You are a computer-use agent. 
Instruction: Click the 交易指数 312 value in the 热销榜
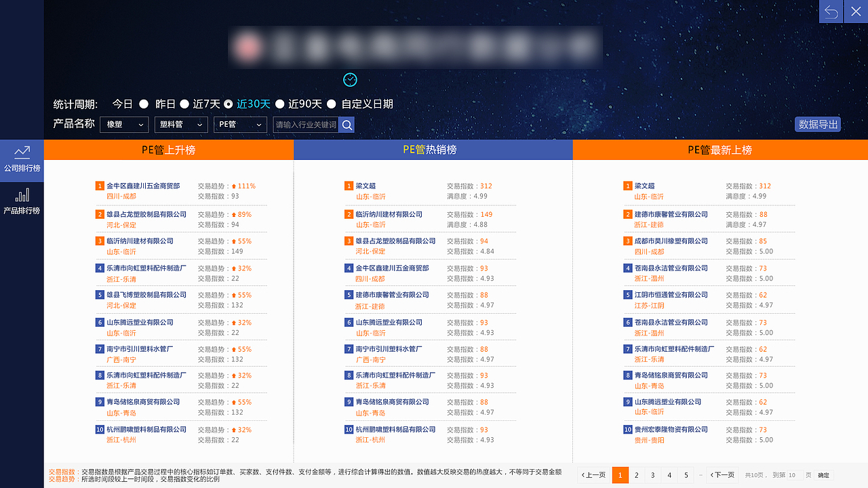(486, 186)
